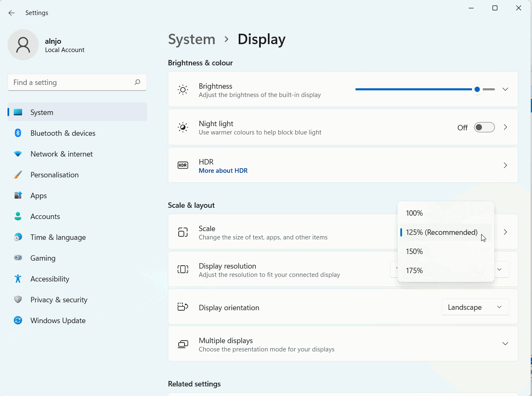The image size is (532, 396).
Task: Click the search magnifier icon
Action: [x=137, y=82]
